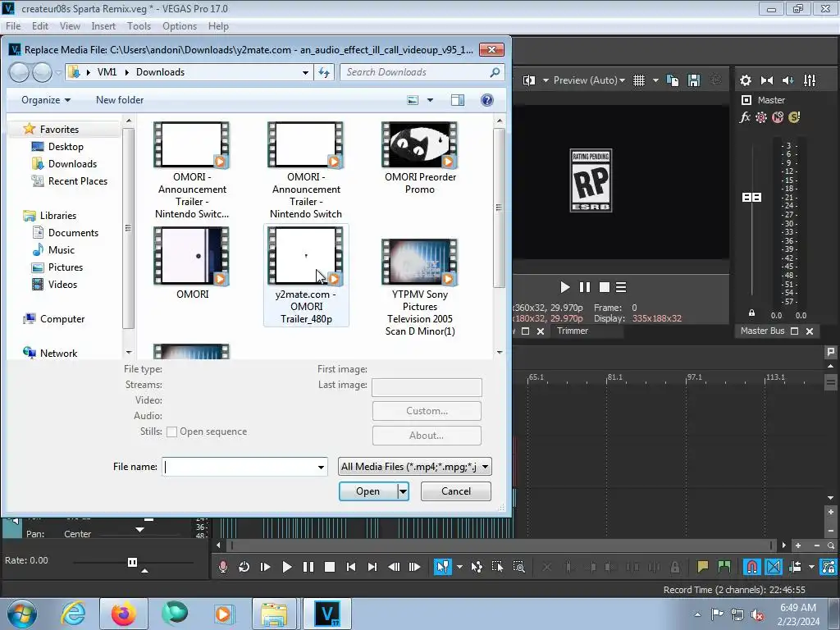Expand Normal Edit tool options arrow
Image resolution: width=840 pixels, height=630 pixels.
459,567
